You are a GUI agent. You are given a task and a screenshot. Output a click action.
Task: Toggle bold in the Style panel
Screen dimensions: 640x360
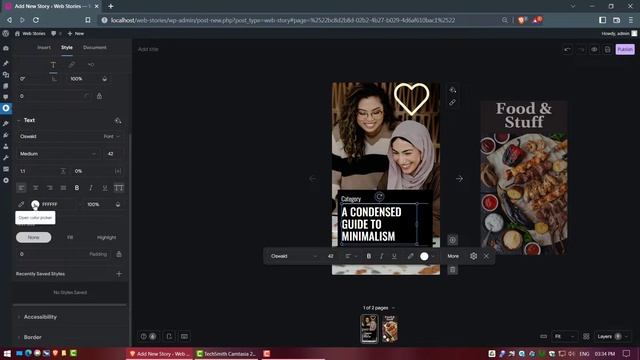point(77,188)
